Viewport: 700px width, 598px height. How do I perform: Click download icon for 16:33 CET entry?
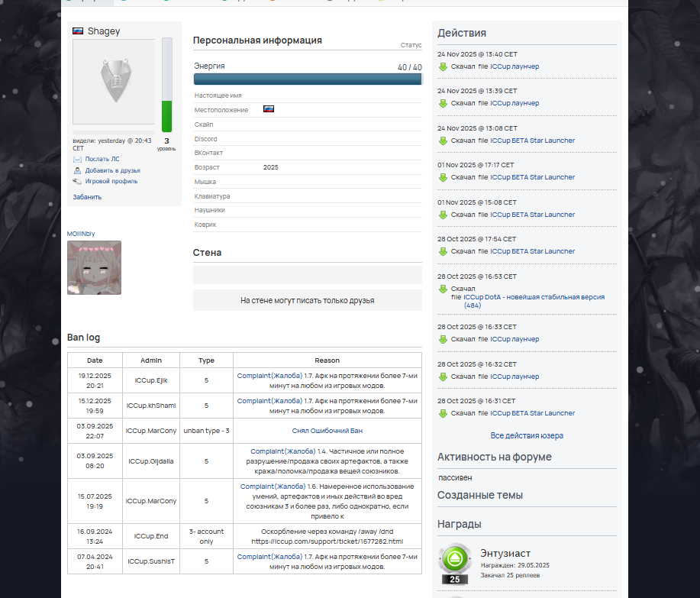click(443, 340)
